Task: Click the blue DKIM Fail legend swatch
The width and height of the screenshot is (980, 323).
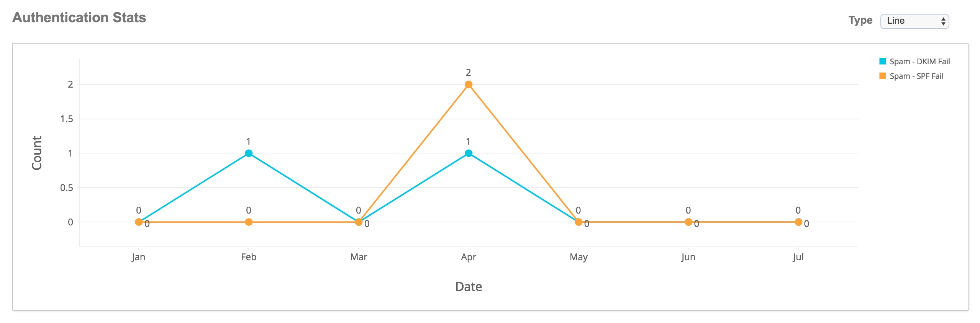Action: click(883, 61)
